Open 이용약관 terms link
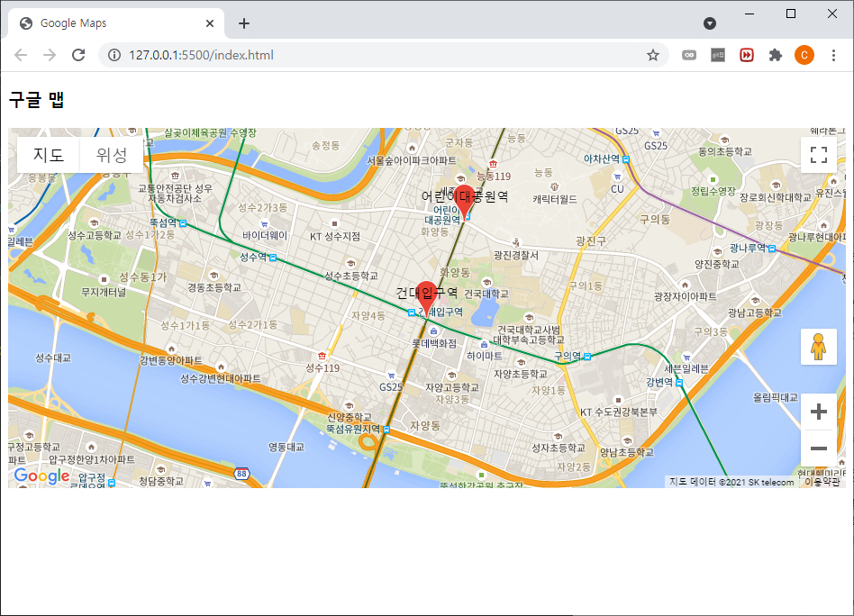Screen dimensions: 854x616 [x=822, y=482]
